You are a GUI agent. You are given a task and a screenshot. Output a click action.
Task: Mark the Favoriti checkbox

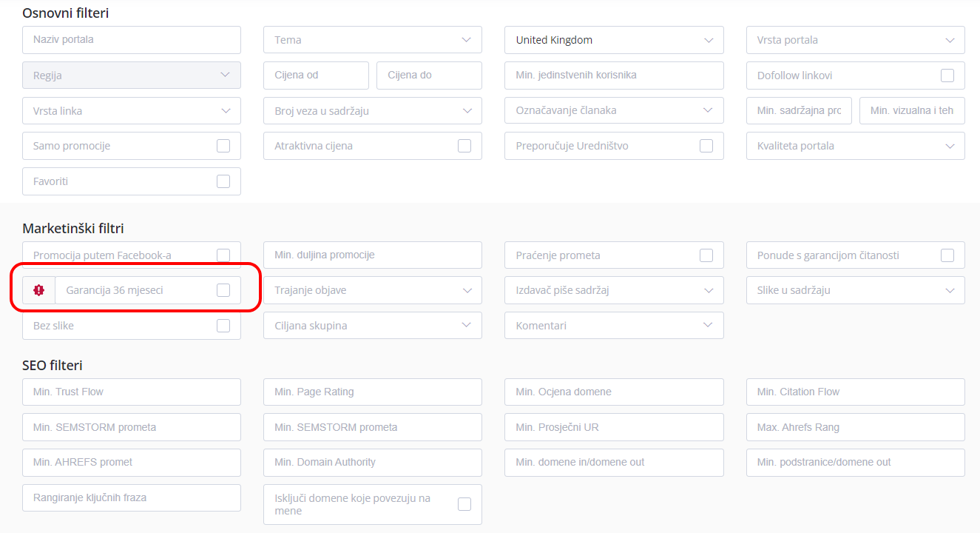[x=223, y=181]
